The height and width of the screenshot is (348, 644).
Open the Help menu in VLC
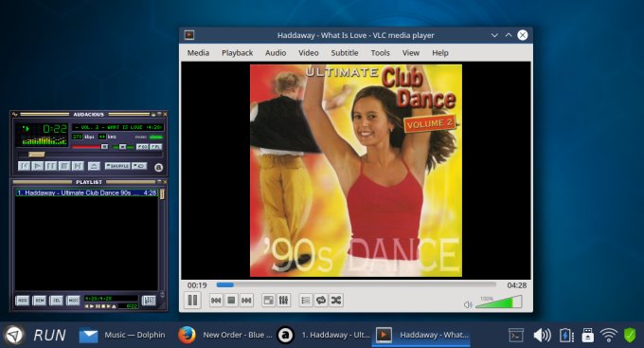coord(439,53)
